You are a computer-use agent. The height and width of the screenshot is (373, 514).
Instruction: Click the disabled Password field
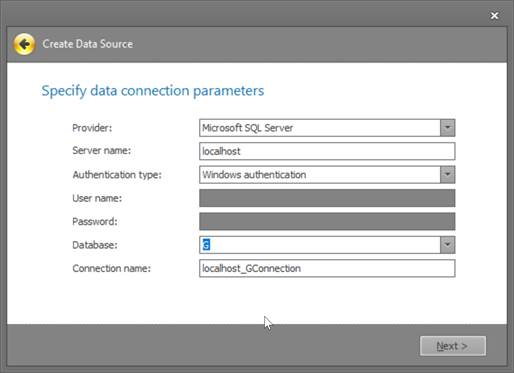(x=327, y=221)
